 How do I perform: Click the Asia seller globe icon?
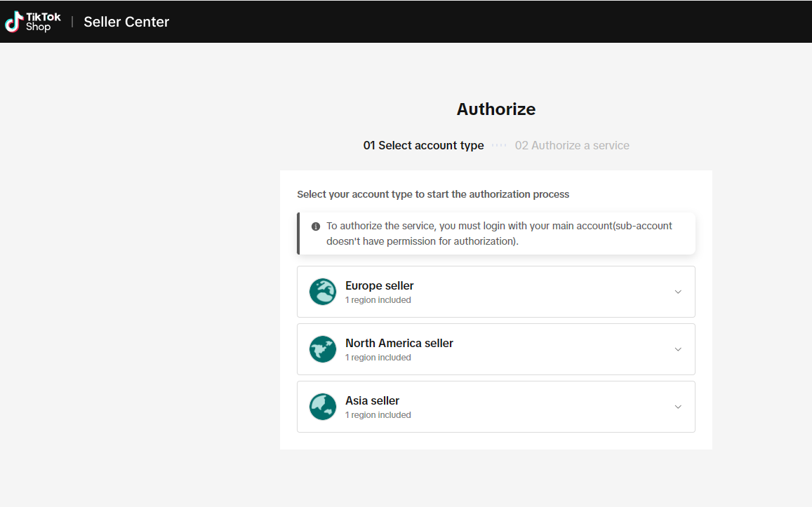click(323, 407)
